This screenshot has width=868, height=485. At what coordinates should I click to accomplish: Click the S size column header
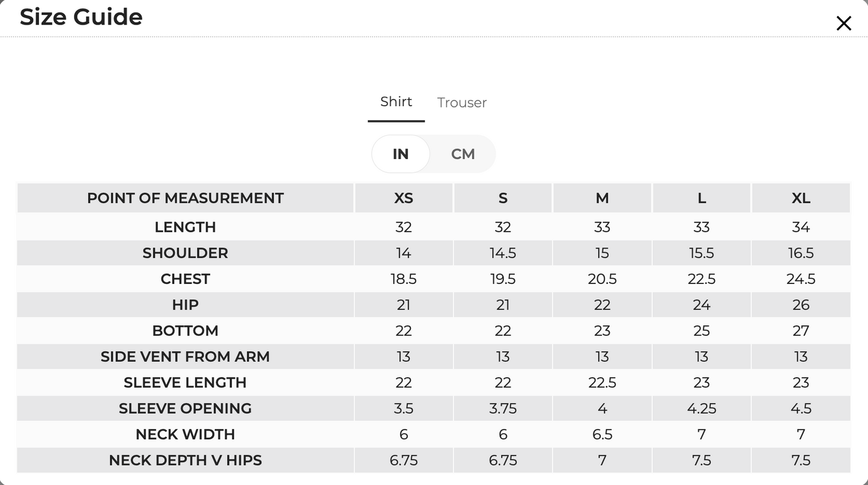(x=503, y=198)
